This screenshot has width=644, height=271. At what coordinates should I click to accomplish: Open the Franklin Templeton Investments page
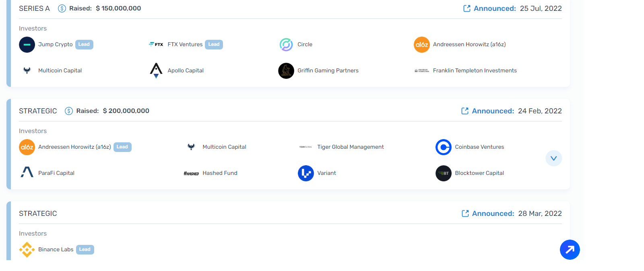click(475, 71)
